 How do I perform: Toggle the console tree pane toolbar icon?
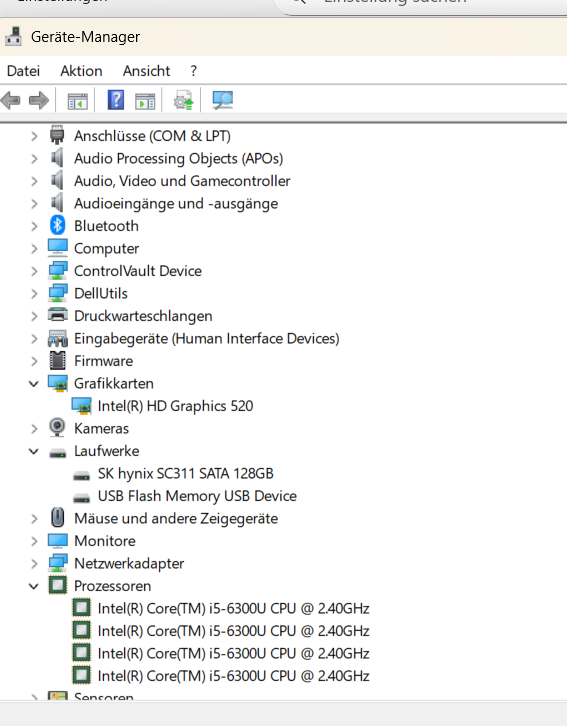coord(77,100)
